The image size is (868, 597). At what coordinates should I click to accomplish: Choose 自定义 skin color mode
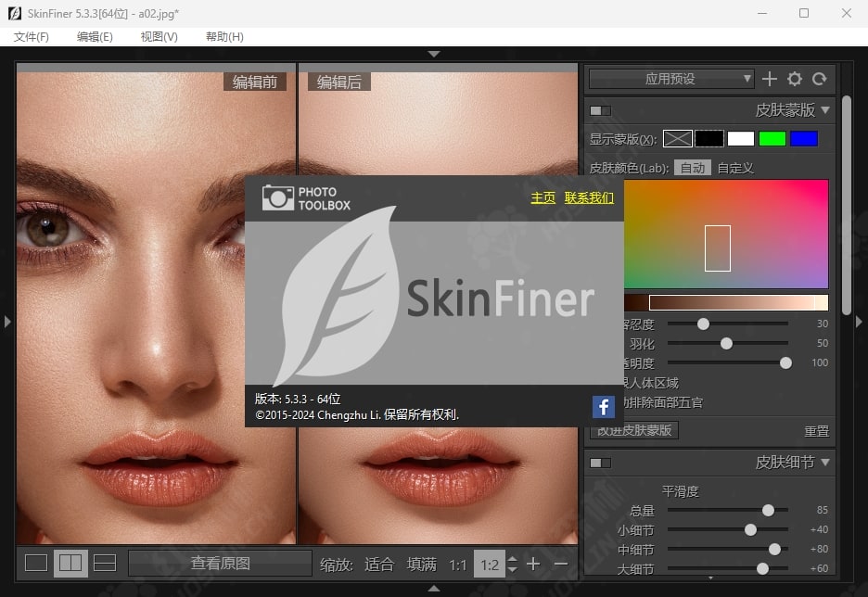[x=735, y=168]
